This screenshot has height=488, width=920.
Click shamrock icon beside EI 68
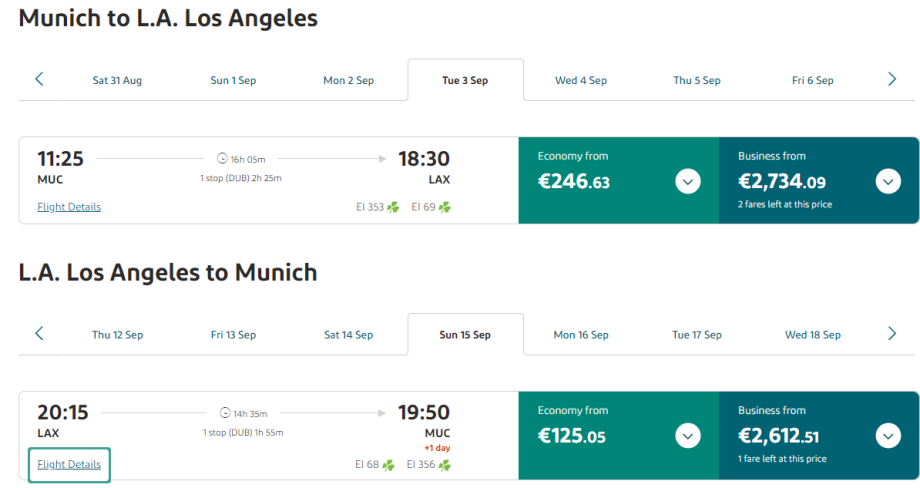click(388, 464)
